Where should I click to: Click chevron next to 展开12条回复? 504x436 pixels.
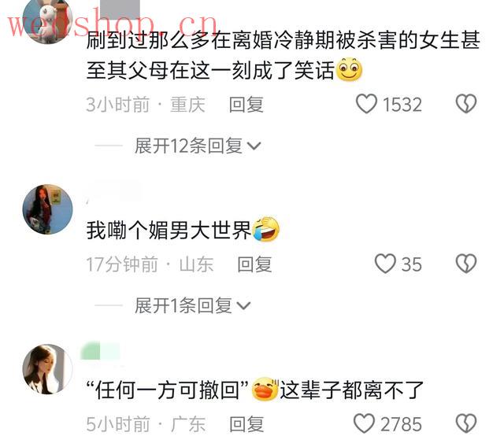[254, 146]
